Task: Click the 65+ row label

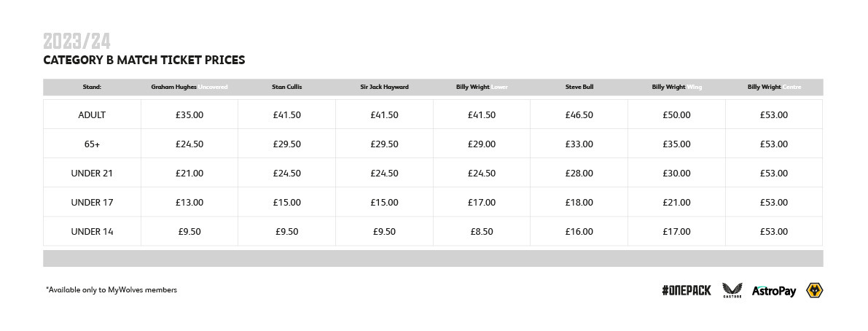Action: click(x=92, y=144)
